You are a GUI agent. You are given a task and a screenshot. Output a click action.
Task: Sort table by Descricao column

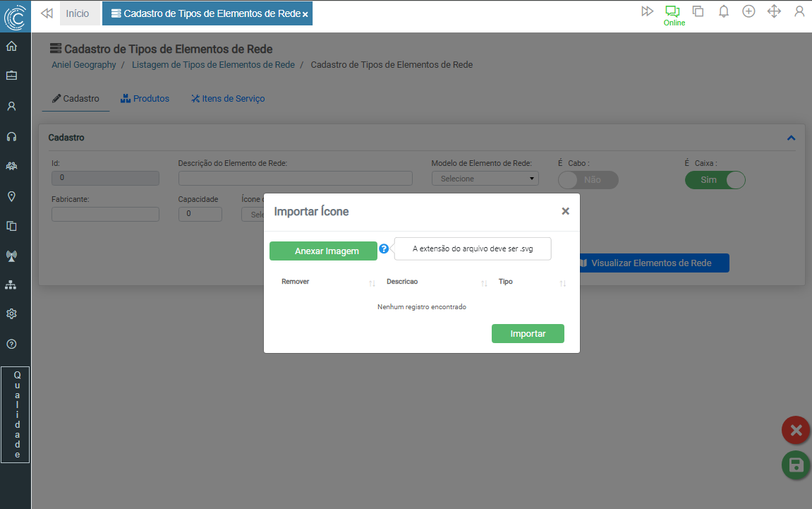tap(402, 282)
